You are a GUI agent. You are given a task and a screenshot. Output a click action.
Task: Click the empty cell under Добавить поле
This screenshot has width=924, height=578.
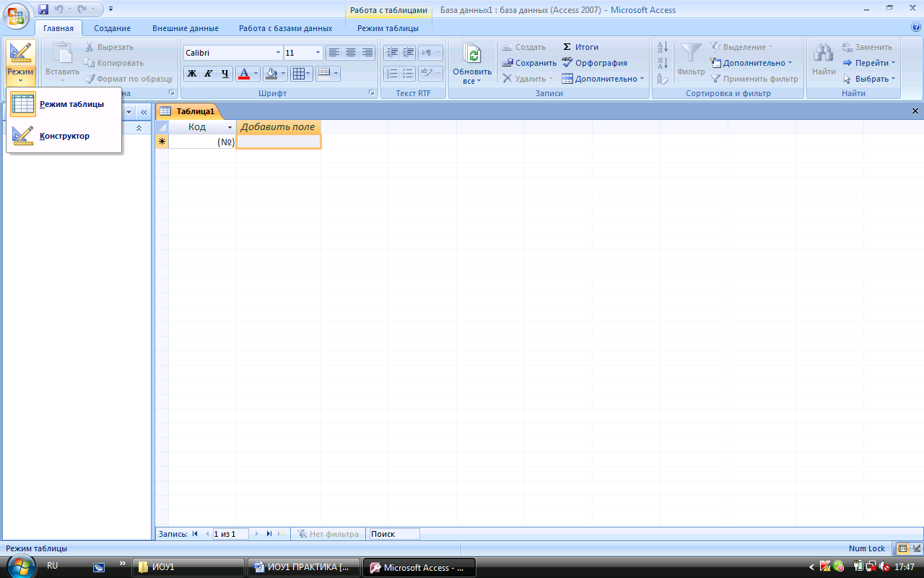(x=279, y=142)
